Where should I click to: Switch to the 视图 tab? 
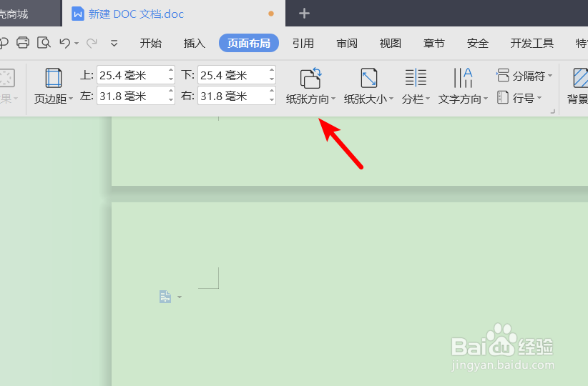point(391,44)
